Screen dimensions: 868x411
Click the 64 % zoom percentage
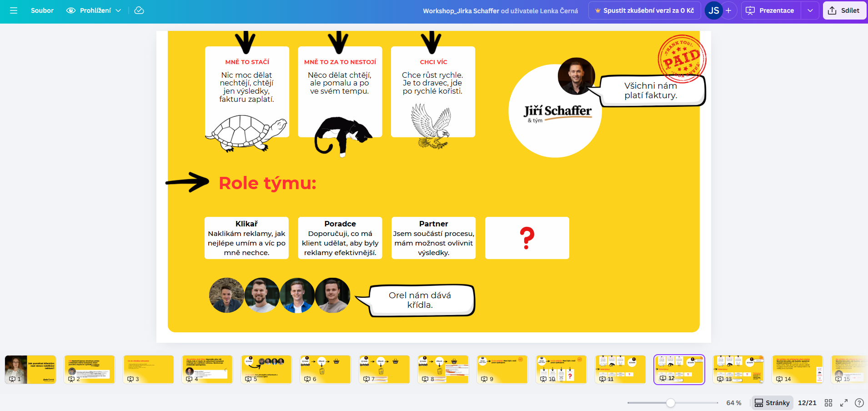[x=733, y=403]
